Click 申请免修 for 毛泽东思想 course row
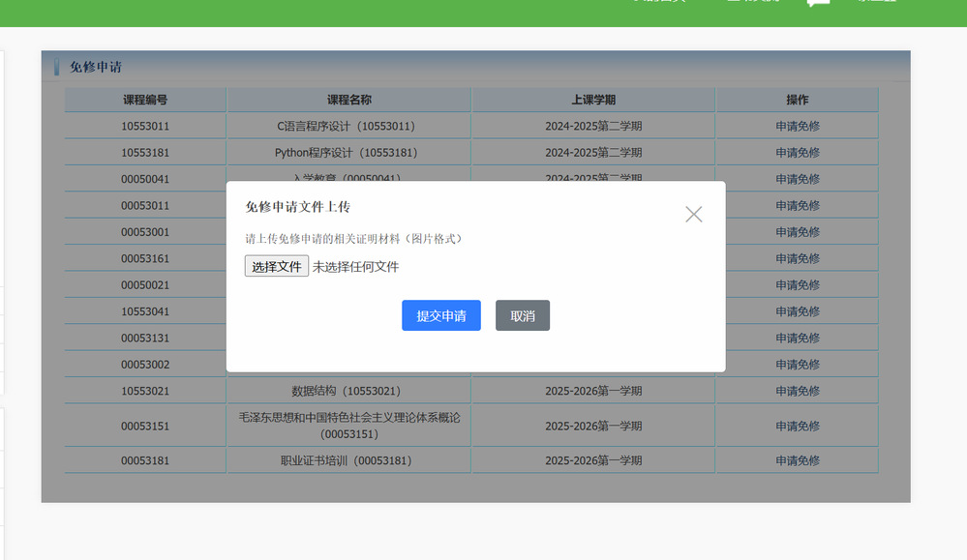This screenshot has width=967, height=560. 797,426
